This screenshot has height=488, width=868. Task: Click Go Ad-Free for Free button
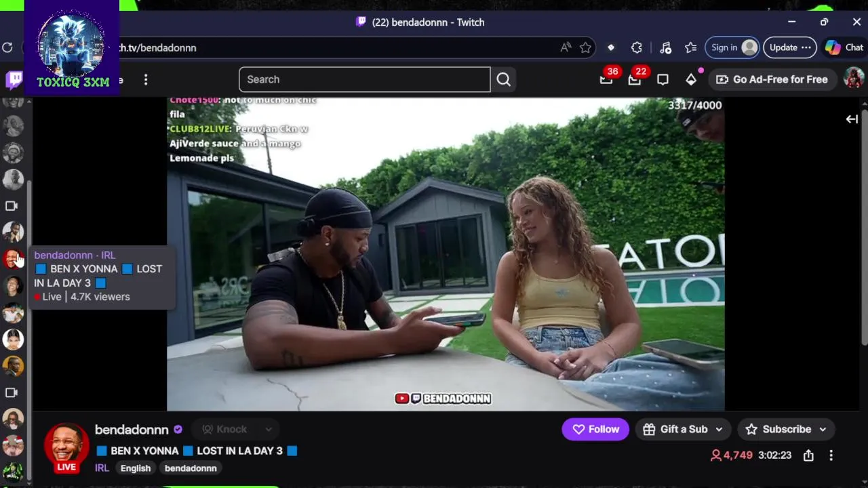tap(772, 79)
